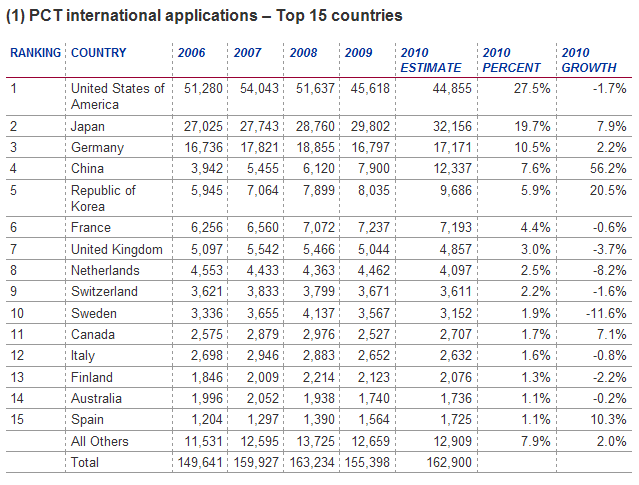This screenshot has width=639, height=485.
Task: Select the 2010 ESTIMATE column header
Action: pyautogui.click(x=431, y=60)
